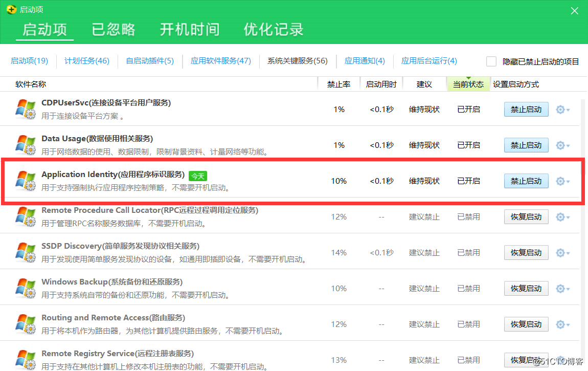Screen dimensions: 588x371
Task: Select Application Identity(应用程序标识服务) name
Action: [113, 174]
